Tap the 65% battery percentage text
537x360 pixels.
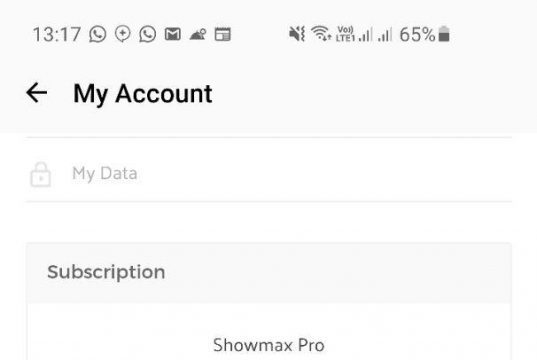pos(417,34)
